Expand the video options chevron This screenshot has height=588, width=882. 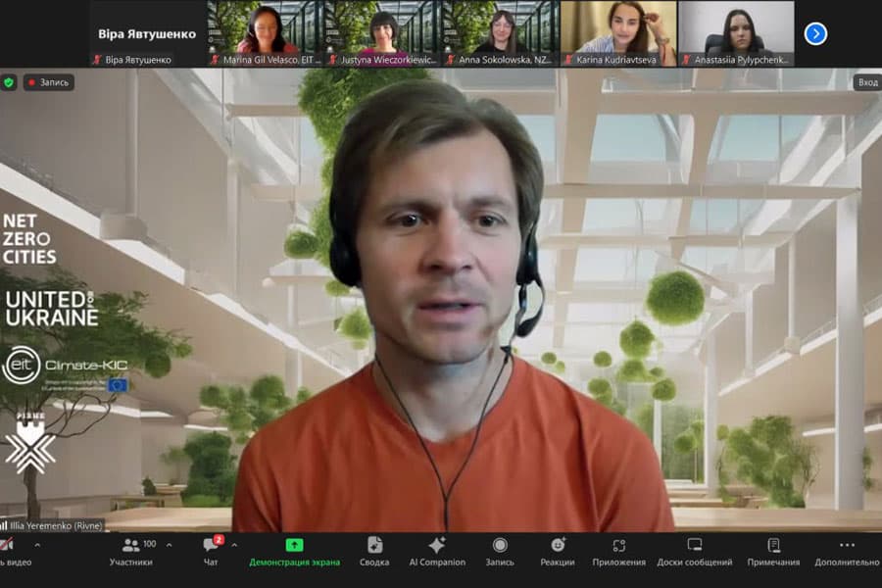(x=37, y=545)
